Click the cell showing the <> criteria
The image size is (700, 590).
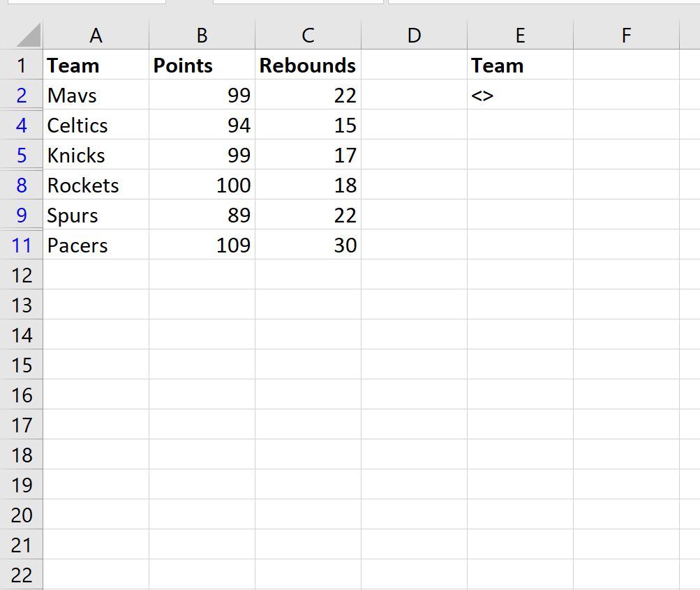519,94
